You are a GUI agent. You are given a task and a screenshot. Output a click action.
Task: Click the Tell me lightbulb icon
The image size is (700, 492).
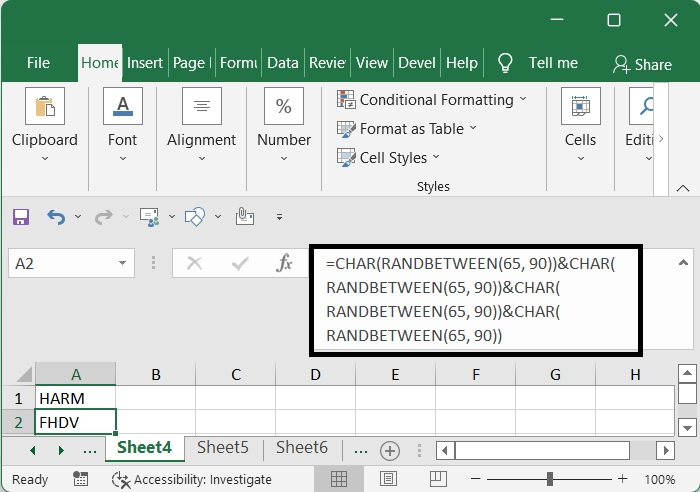coord(505,63)
